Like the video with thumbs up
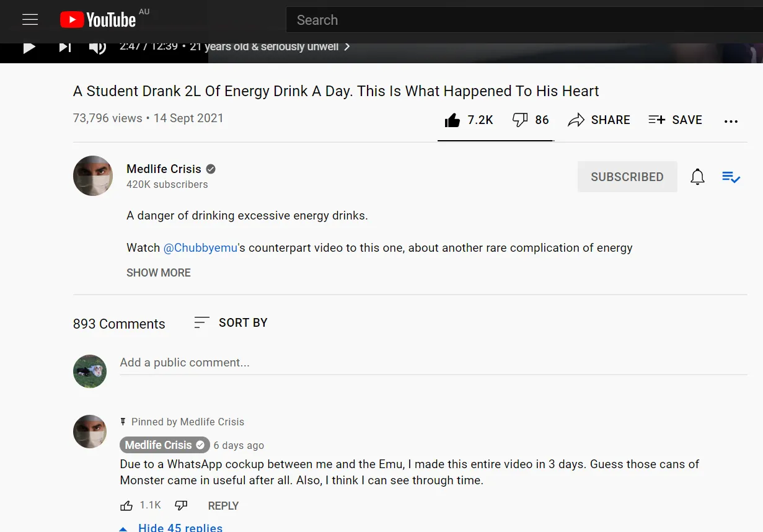 coord(453,120)
